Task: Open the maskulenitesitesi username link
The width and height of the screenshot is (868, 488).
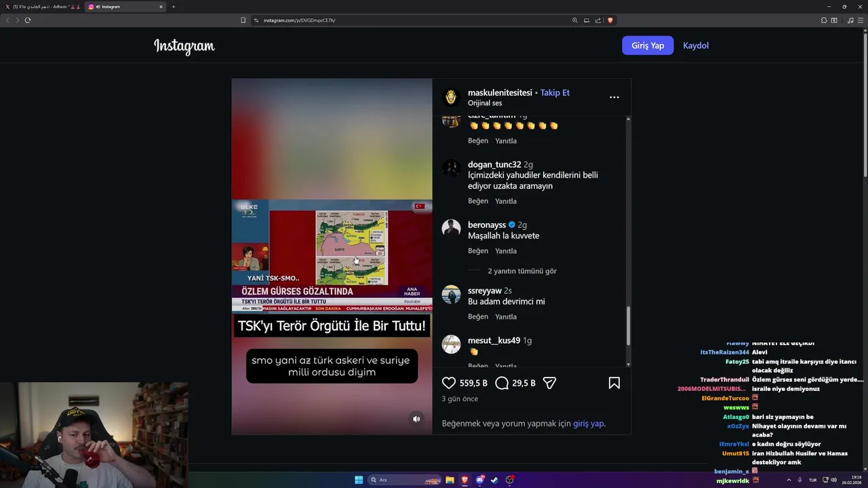Action: 500,93
